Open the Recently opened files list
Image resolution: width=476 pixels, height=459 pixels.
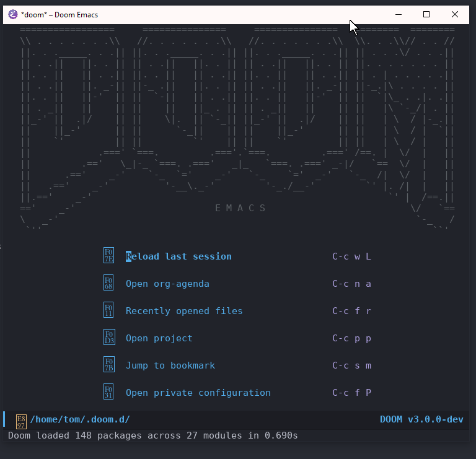coord(184,311)
